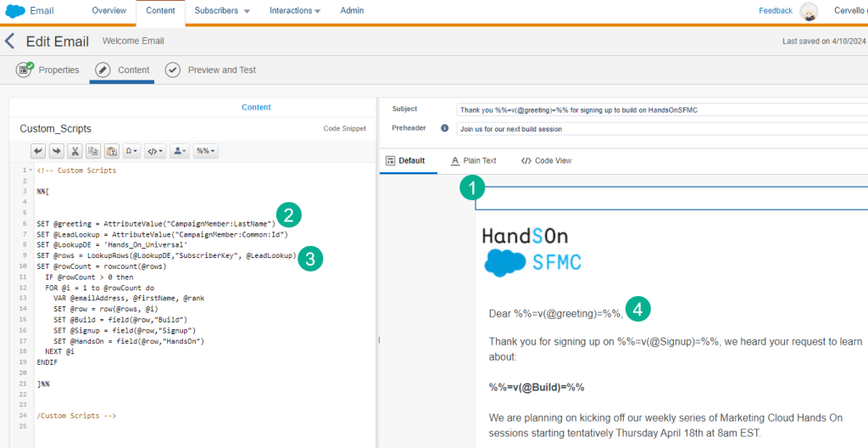Expand the Subscribers menu in top navigation
Viewport: 868px width, 448px height.
pyautogui.click(x=222, y=11)
